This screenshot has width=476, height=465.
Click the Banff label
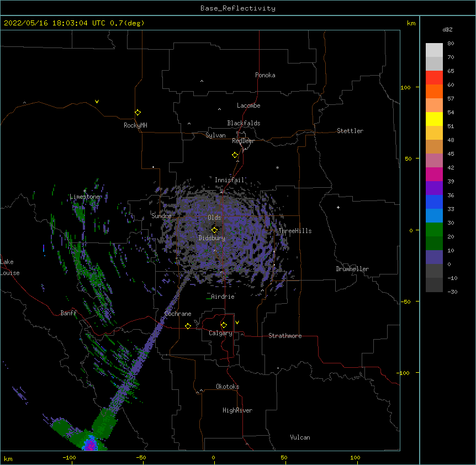(x=68, y=313)
